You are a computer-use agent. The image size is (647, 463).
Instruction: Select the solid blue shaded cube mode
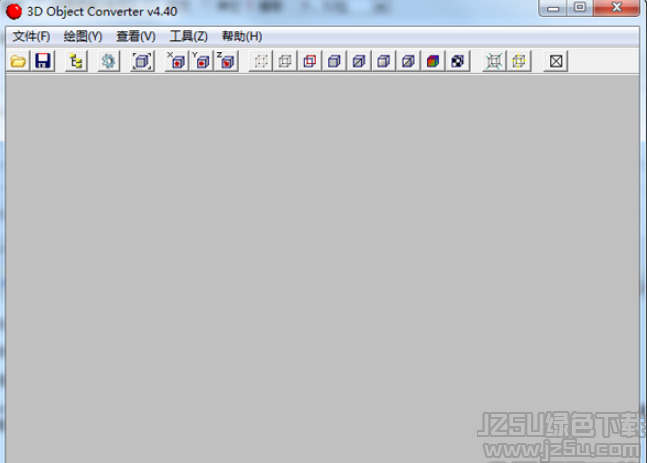334,61
